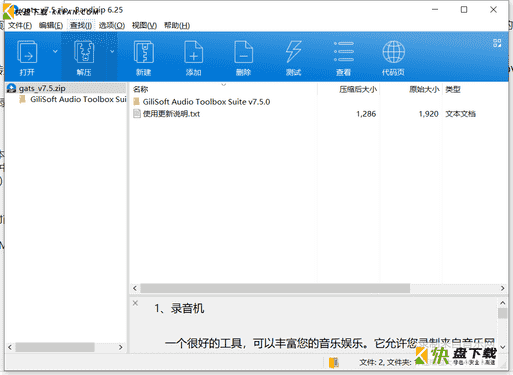Click the status bar file count text

coord(385,362)
